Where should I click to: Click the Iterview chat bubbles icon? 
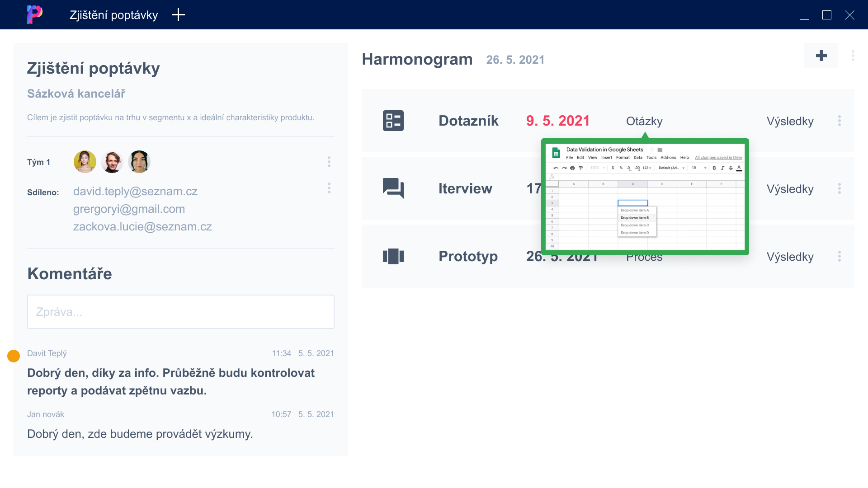(x=393, y=188)
